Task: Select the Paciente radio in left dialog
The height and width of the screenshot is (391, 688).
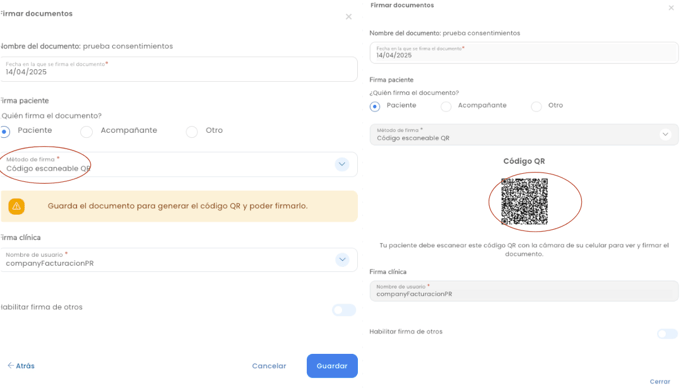Action: click(5, 131)
